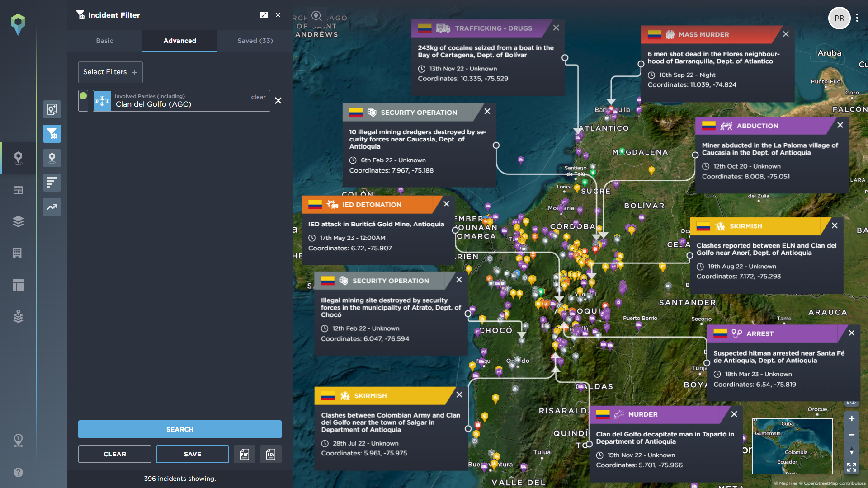Screen dimensions: 868x488
Task: Close the Murder incident card
Action: pyautogui.click(x=734, y=414)
